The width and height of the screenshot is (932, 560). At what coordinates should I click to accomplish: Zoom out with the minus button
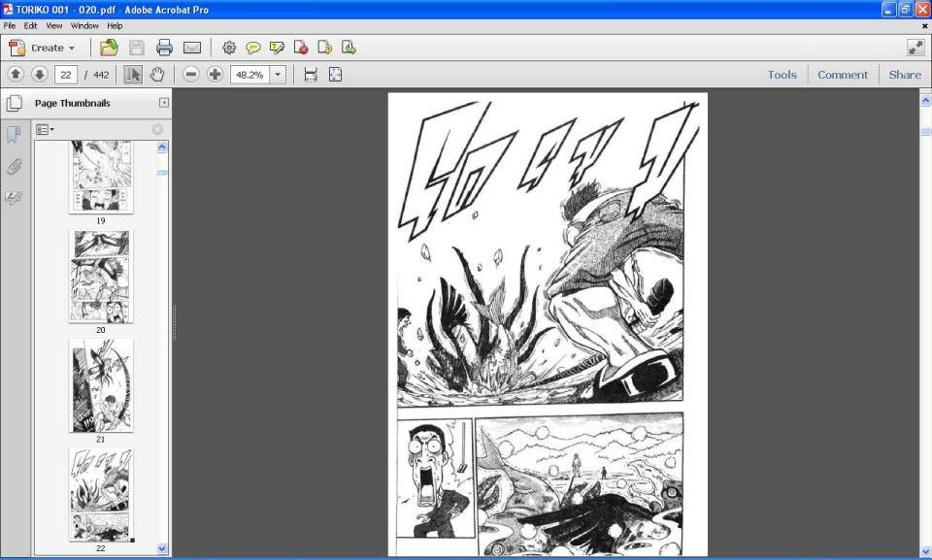[191, 75]
